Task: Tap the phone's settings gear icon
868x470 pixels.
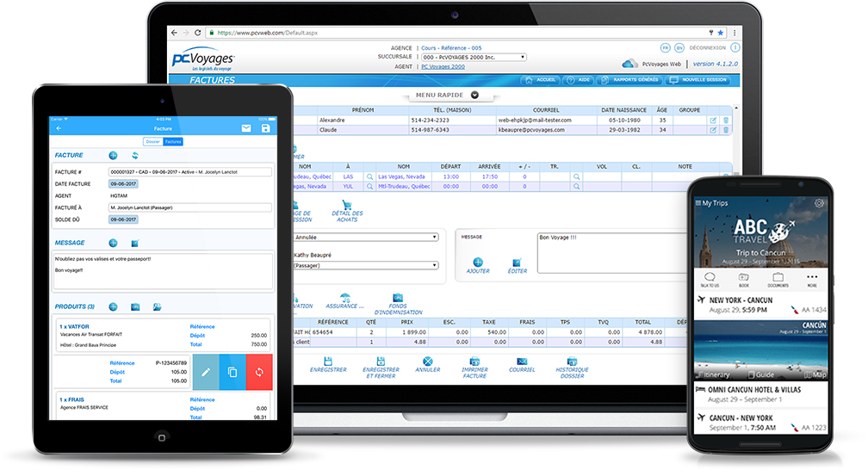Action: pos(819,203)
